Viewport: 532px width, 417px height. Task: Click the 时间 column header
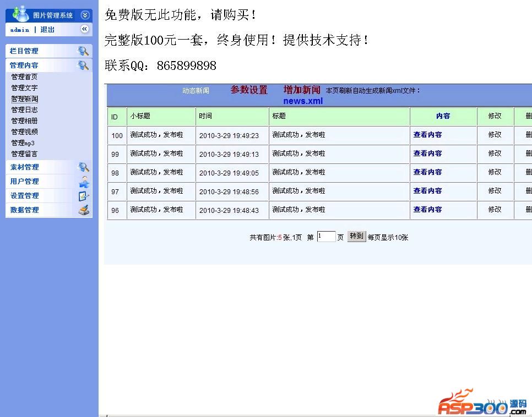click(205, 116)
